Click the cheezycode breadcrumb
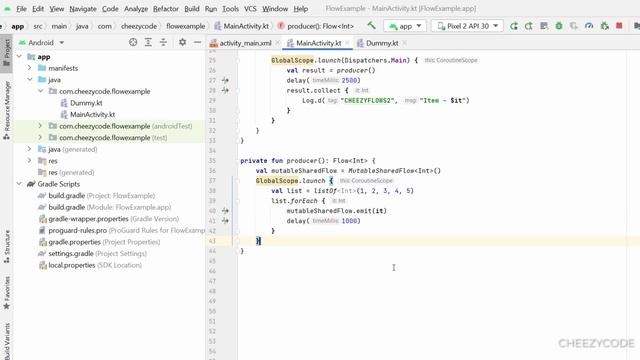 point(139,26)
